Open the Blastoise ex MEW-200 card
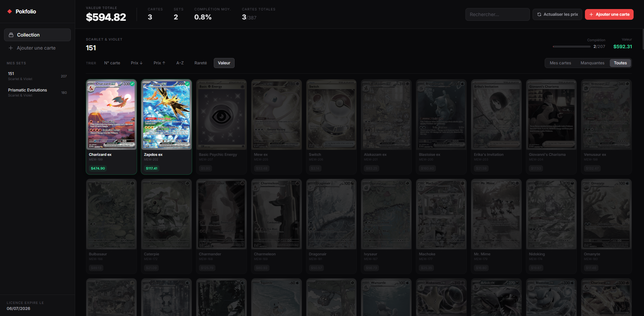The height and width of the screenshot is (316, 644). pyautogui.click(x=441, y=127)
